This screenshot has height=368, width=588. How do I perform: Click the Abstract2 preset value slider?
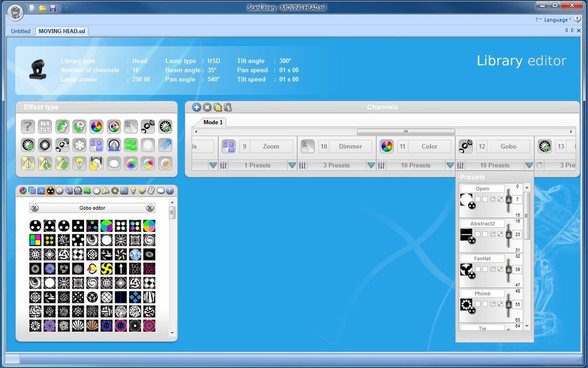click(508, 234)
